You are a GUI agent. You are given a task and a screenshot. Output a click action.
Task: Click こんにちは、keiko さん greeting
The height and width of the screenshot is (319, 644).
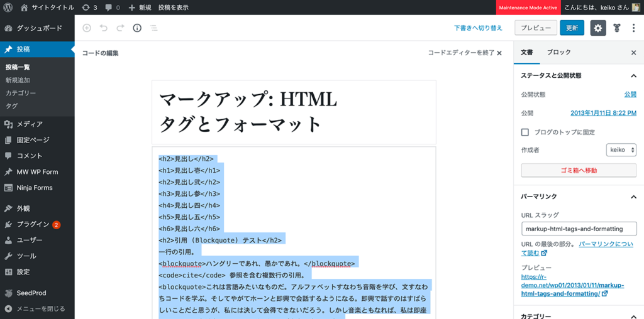pos(597,8)
